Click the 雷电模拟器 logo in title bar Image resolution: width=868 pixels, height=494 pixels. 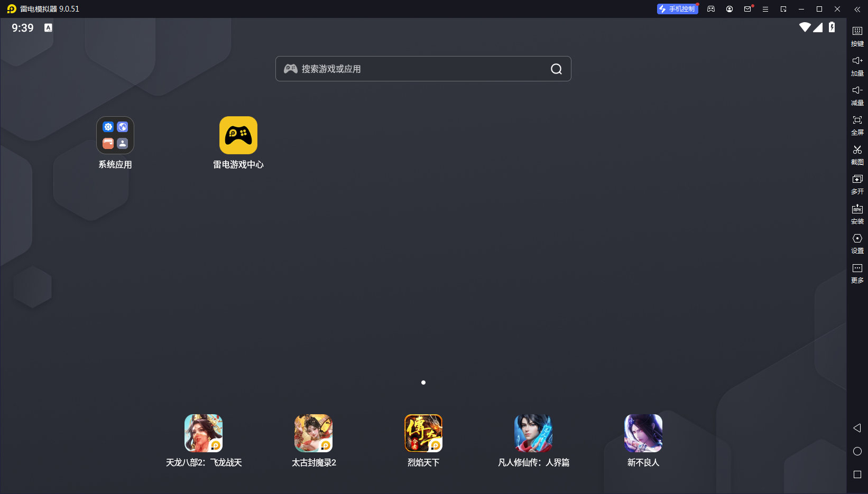(x=12, y=9)
